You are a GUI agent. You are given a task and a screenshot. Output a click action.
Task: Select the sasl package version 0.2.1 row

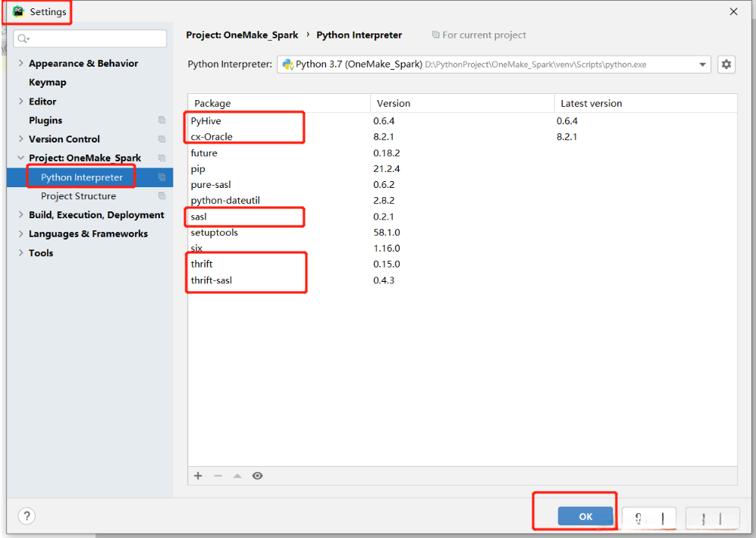tap(463, 216)
